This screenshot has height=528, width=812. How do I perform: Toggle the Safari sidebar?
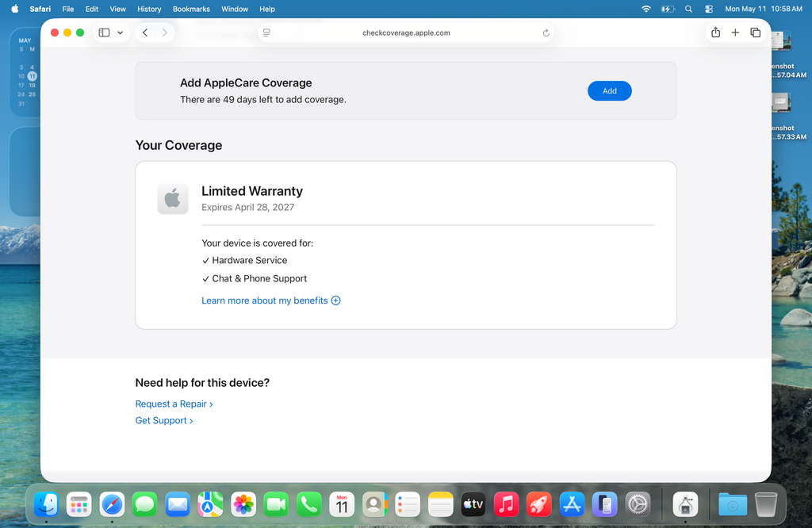coord(104,33)
